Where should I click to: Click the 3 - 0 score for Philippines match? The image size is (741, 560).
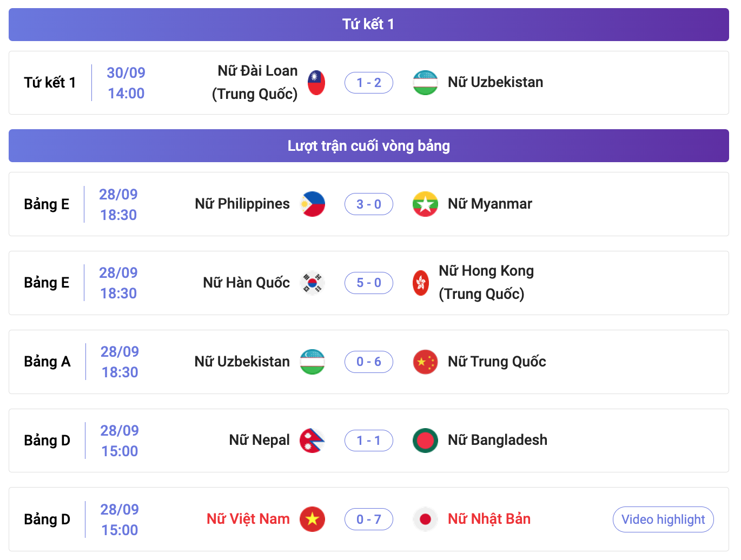click(369, 204)
